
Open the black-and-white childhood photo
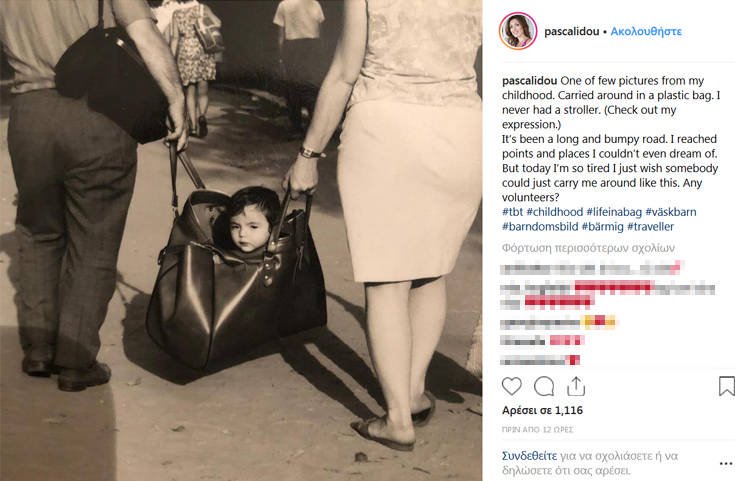coord(241,240)
